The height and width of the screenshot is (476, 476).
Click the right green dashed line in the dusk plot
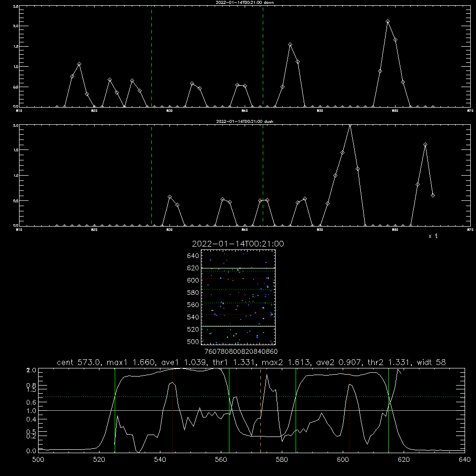pyautogui.click(x=263, y=176)
